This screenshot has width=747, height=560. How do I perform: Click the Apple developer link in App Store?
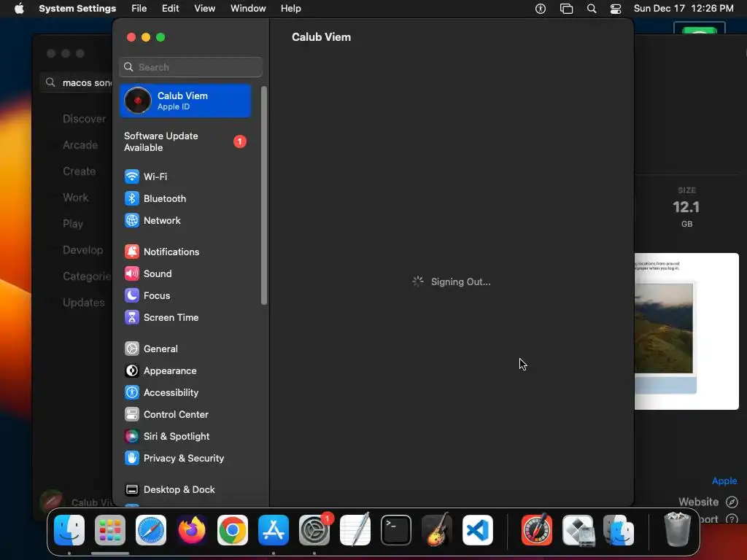(x=724, y=481)
